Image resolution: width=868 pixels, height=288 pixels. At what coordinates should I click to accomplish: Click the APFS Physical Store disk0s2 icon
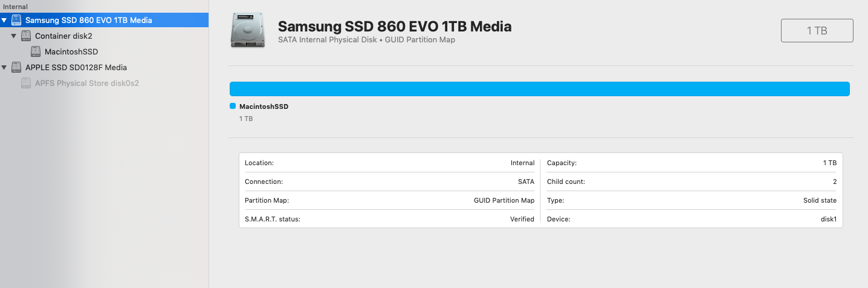(x=26, y=83)
